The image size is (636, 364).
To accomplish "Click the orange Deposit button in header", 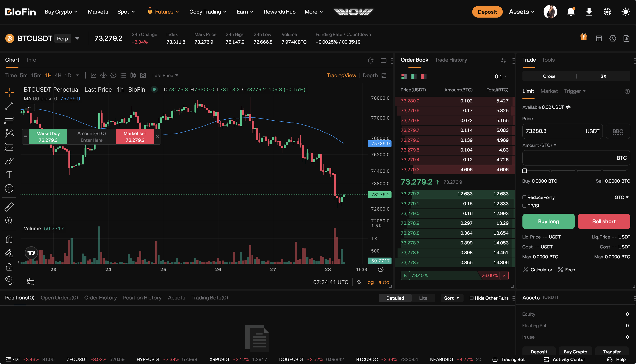I will click(487, 12).
